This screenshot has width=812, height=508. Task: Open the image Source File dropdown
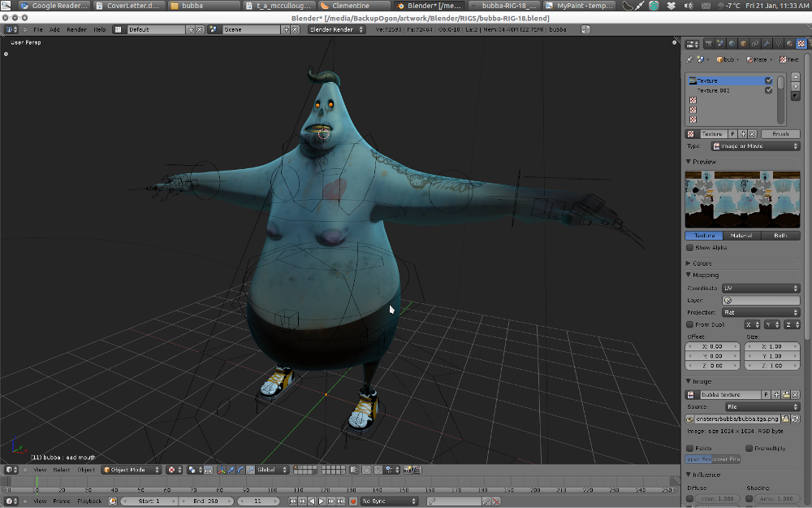762,407
